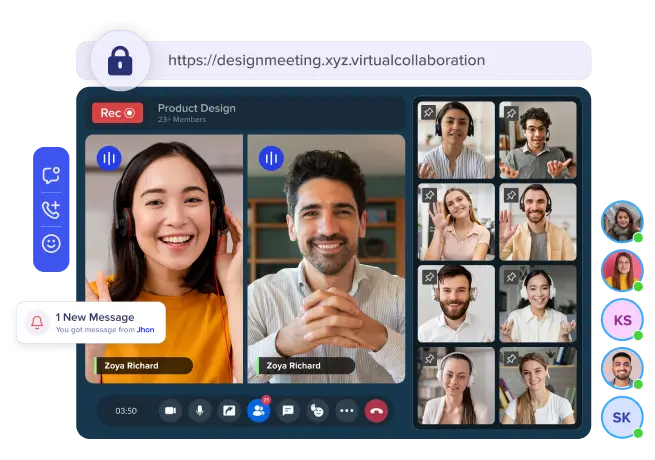Pin blonde woman in front of bookshelf
Image resolution: width=655 pixels, height=460 pixels.
point(510,358)
